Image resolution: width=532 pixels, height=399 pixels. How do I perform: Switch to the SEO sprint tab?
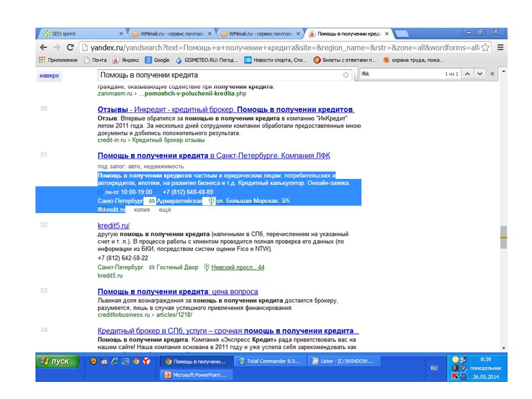81,34
